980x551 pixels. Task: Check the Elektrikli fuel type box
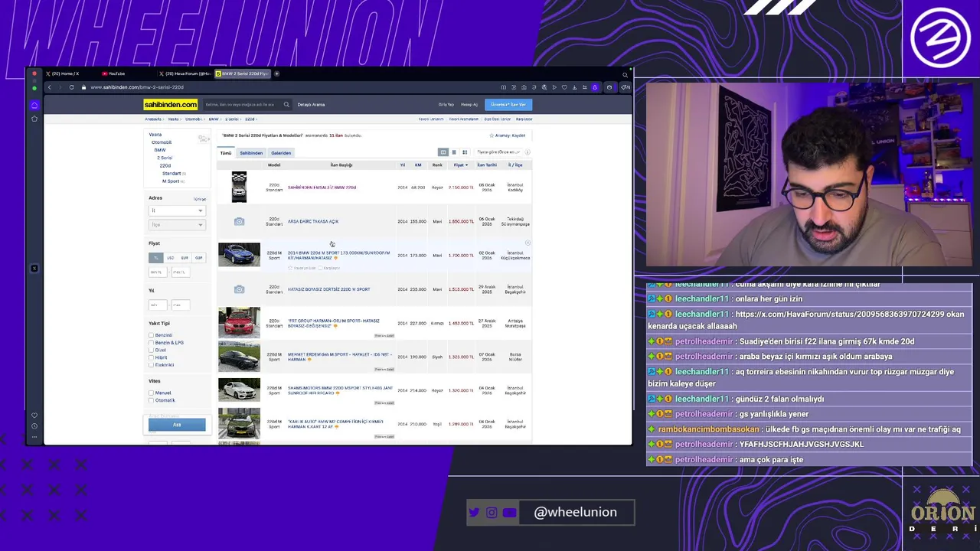(152, 365)
